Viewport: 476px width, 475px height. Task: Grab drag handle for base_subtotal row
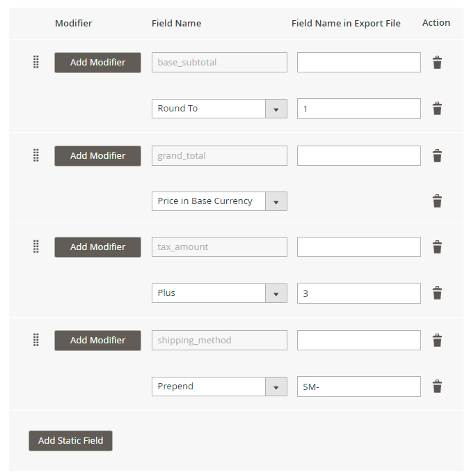point(36,62)
